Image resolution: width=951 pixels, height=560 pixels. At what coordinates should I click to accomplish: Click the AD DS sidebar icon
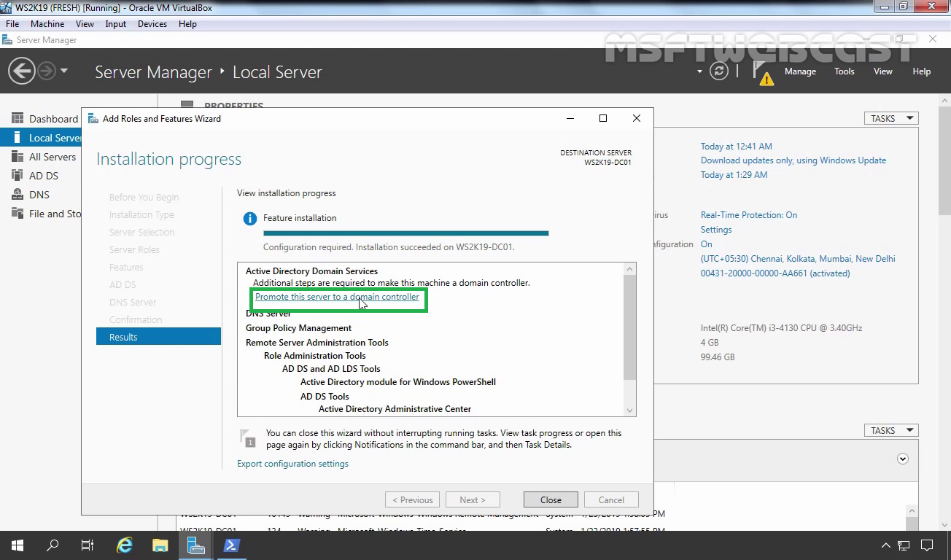(x=17, y=176)
